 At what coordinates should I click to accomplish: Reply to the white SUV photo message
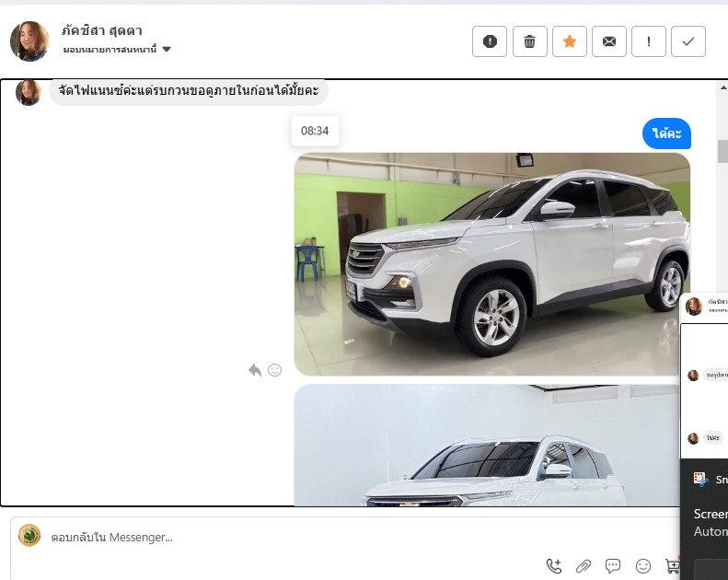pos(255,370)
